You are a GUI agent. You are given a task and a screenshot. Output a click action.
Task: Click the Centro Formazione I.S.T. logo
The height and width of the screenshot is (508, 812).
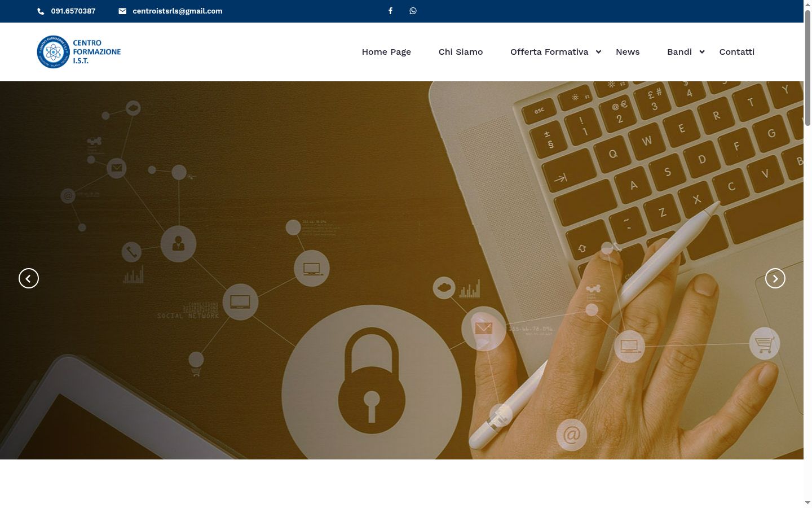pyautogui.click(x=79, y=52)
